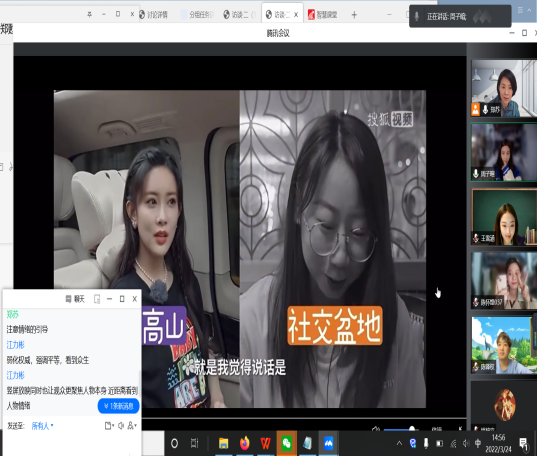537x456 pixels.
Task: Jump to the 1条新消息 new message
Action: 118,406
